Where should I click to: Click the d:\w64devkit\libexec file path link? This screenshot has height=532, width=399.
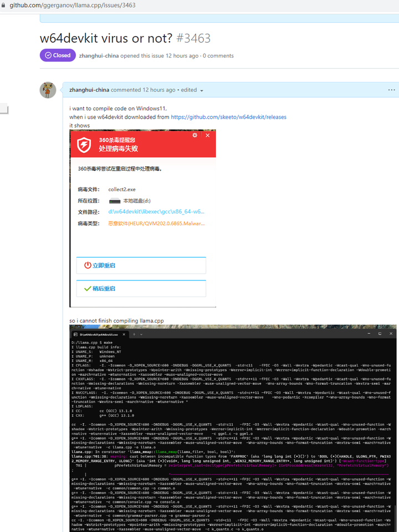(156, 212)
